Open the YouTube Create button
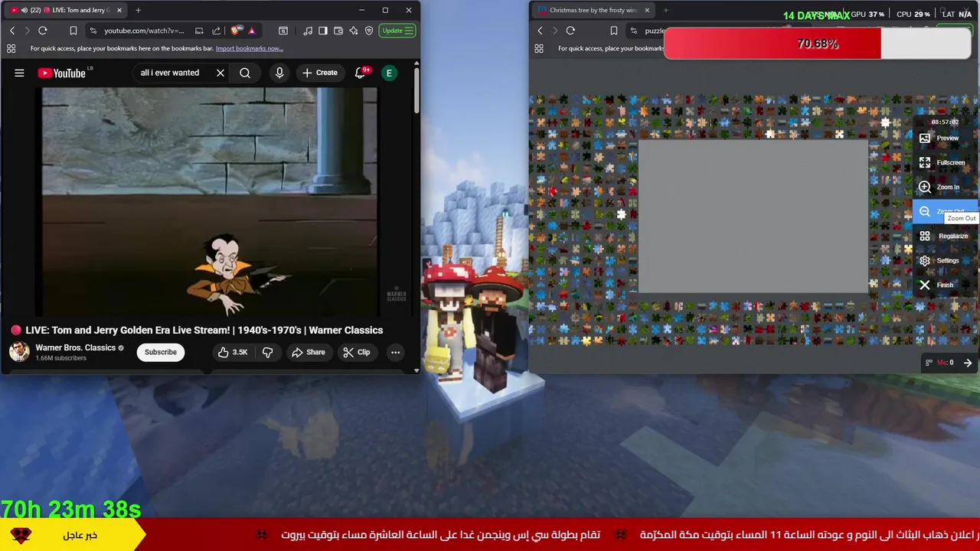This screenshot has width=980, height=551. (x=320, y=73)
